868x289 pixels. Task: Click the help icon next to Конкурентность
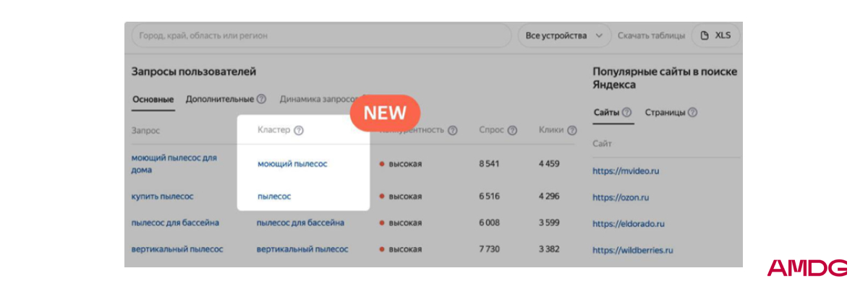coord(453,131)
